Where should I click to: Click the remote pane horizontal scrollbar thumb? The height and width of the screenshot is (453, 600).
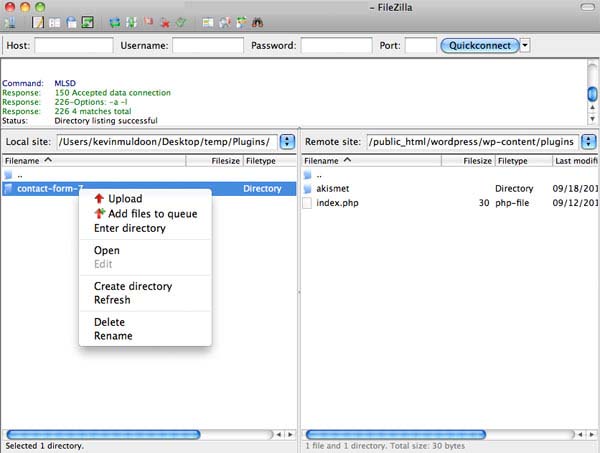click(396, 434)
